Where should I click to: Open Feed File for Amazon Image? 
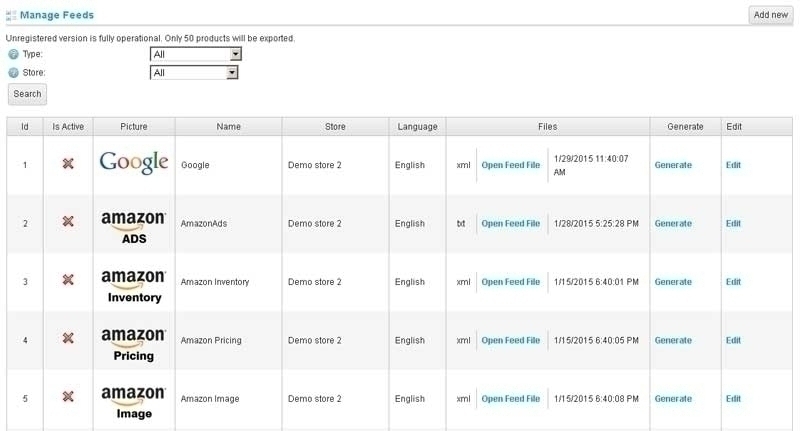pyautogui.click(x=511, y=399)
